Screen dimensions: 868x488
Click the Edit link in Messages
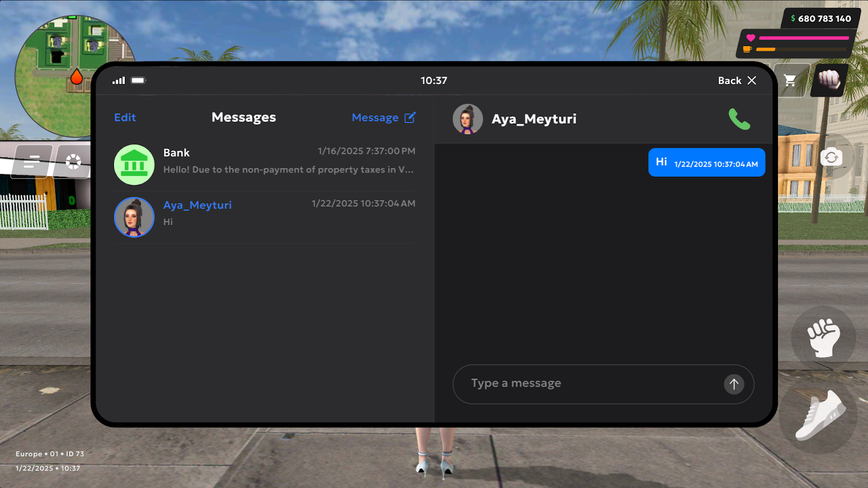(125, 117)
